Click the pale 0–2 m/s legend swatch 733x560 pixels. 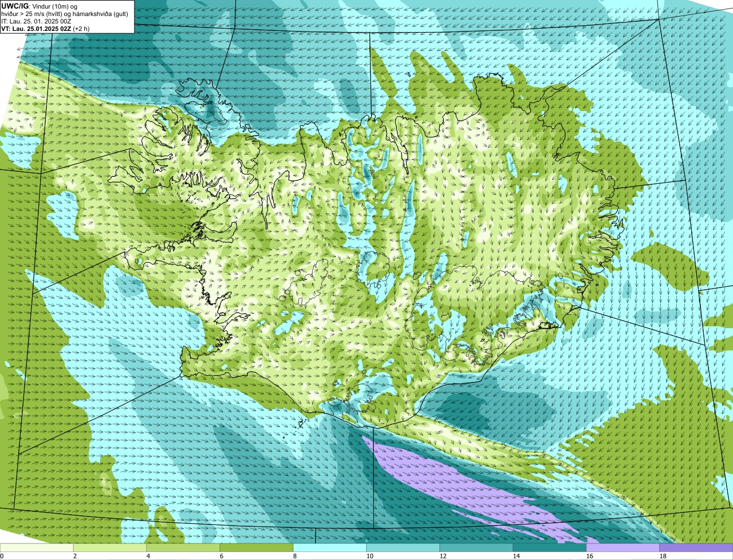coord(37,547)
